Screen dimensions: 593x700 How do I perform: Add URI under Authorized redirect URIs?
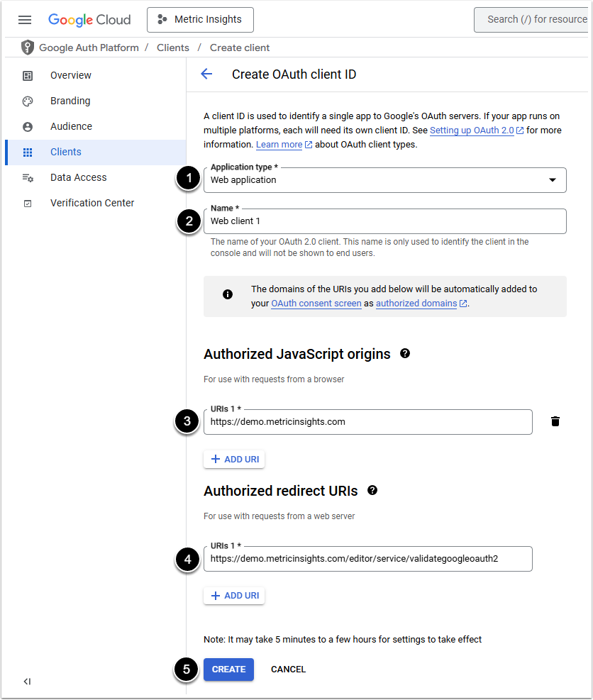[234, 596]
